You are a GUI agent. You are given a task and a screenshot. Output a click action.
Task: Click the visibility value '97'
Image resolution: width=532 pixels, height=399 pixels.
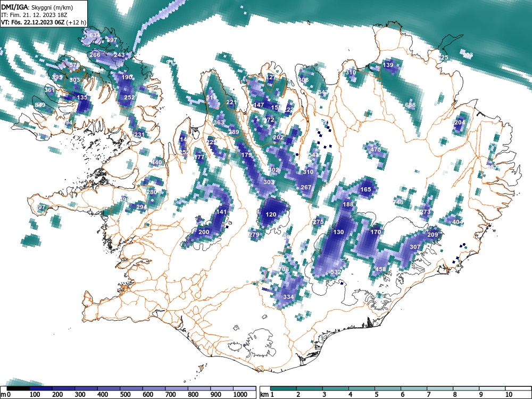click(41, 207)
